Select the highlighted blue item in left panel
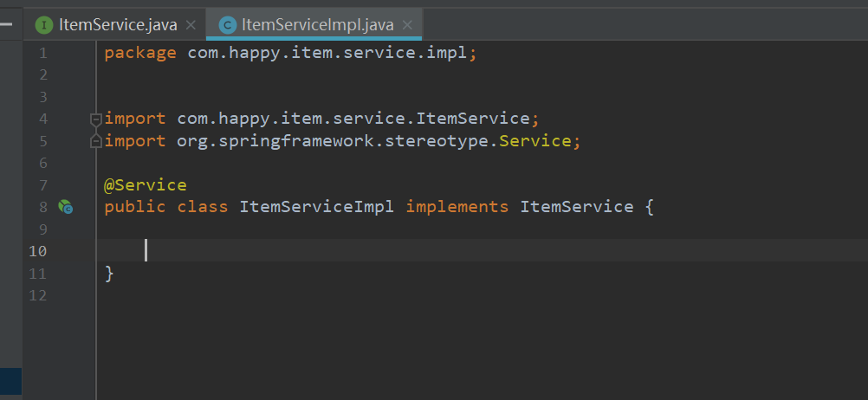Screen dimensions: 868x400 (10, 380)
